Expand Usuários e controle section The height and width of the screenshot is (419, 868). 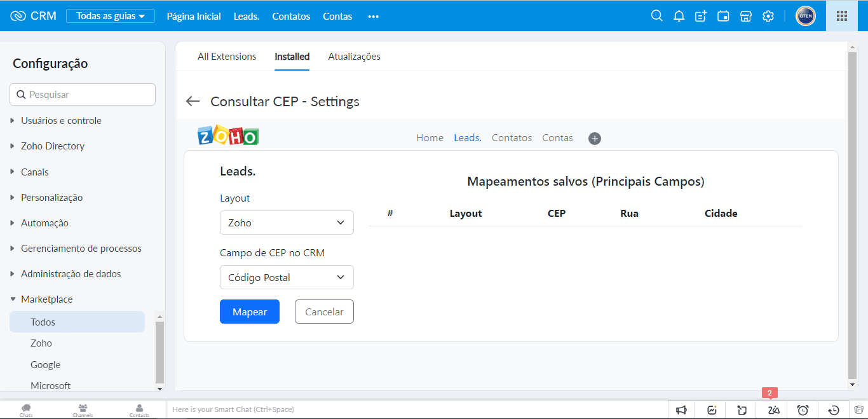[61, 121]
